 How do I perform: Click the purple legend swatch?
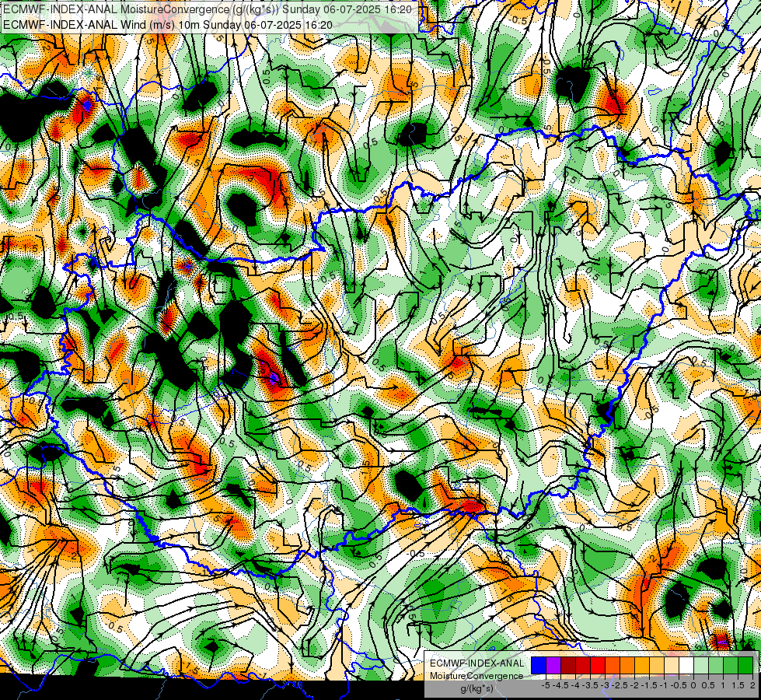[x=553, y=666]
